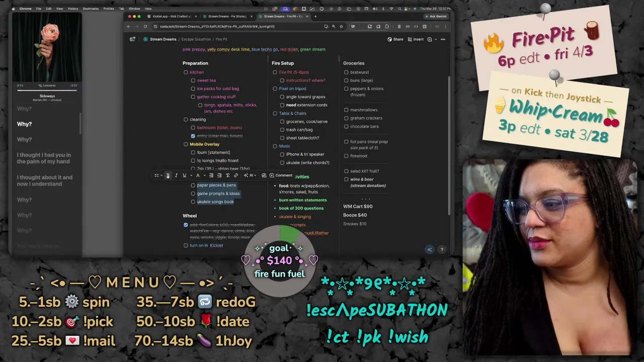Switch to Stream Dreams Pie Strategy tab
Image resolution: width=644 pixels, height=362 pixels.
point(227,16)
